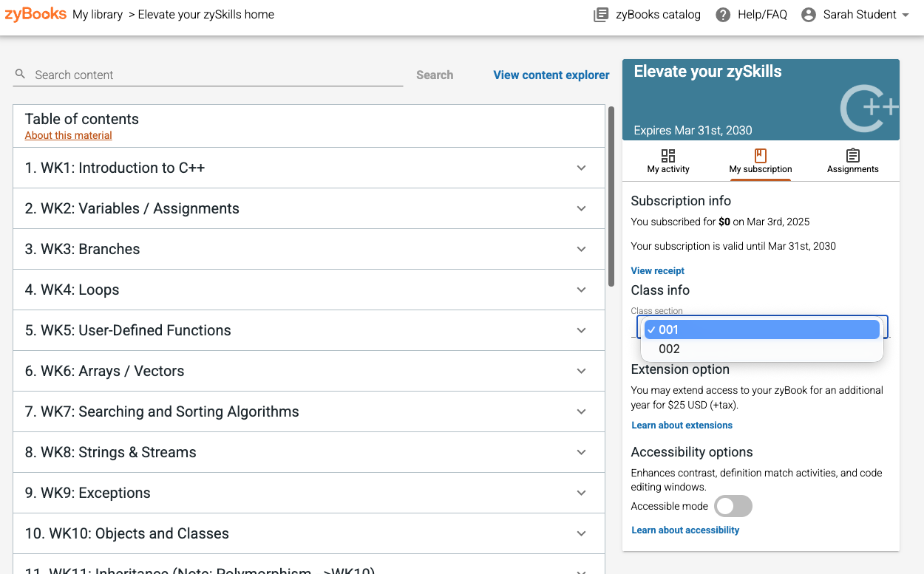The height and width of the screenshot is (574, 924).
Task: Open the My library breadcrumb
Action: [x=98, y=15]
